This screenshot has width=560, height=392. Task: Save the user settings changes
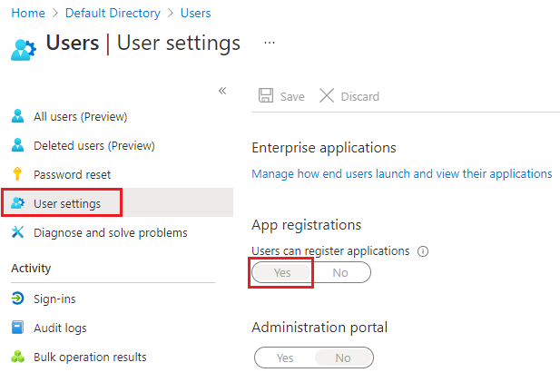point(282,96)
